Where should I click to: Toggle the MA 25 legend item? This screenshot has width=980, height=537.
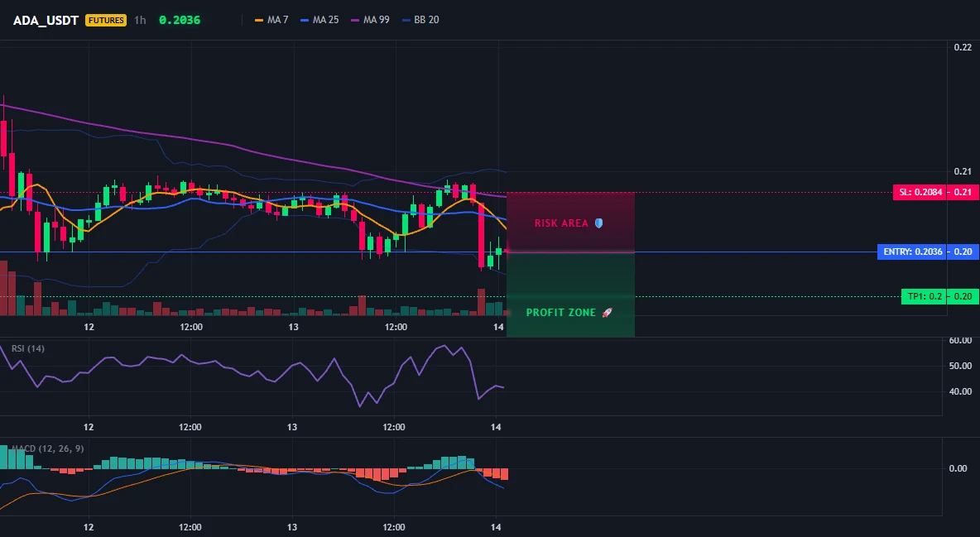[x=319, y=20]
